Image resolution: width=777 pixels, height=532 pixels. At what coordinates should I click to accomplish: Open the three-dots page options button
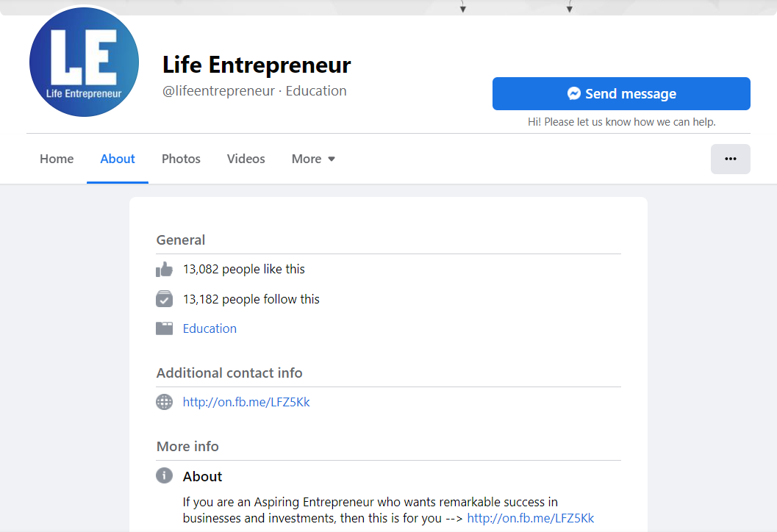pos(730,159)
